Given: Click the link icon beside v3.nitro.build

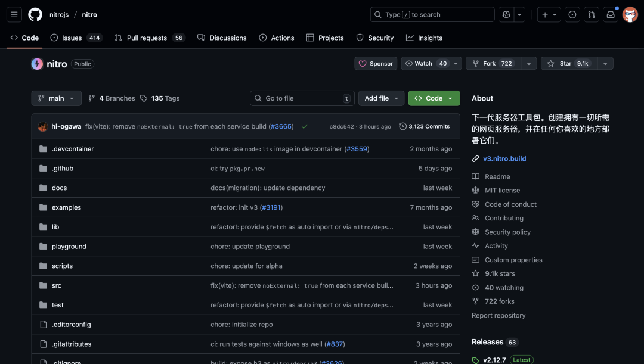Looking at the screenshot, I should 476,159.
